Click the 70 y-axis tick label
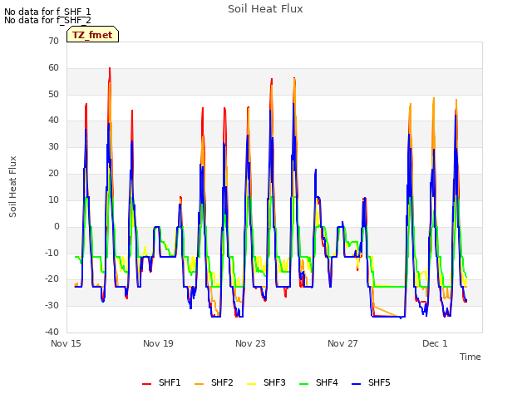 (x=53, y=41)
